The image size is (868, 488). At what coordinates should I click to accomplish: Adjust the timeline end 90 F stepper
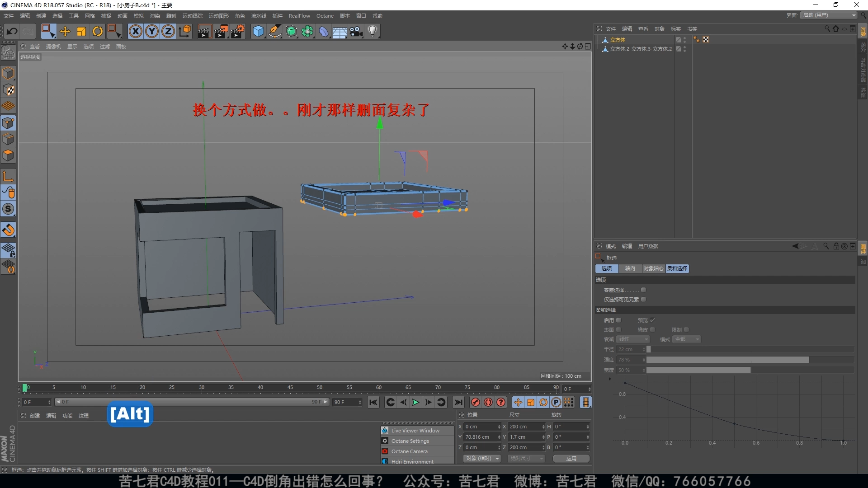point(360,402)
